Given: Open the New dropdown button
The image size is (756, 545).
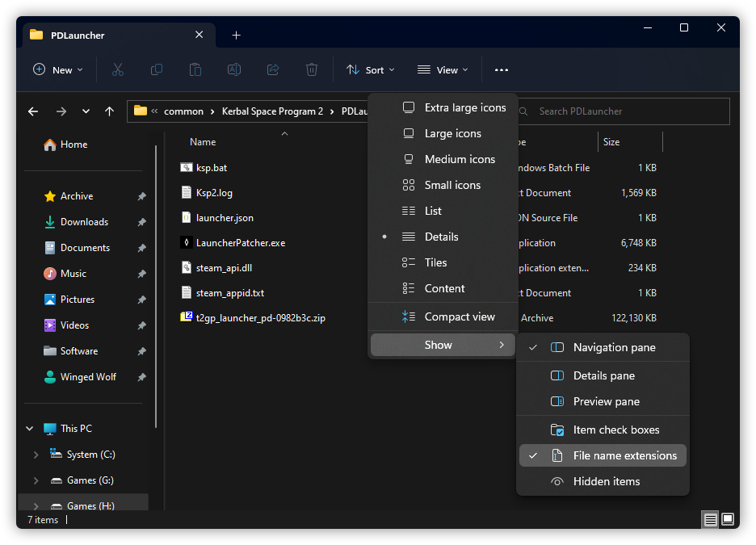Looking at the screenshot, I should (x=58, y=70).
